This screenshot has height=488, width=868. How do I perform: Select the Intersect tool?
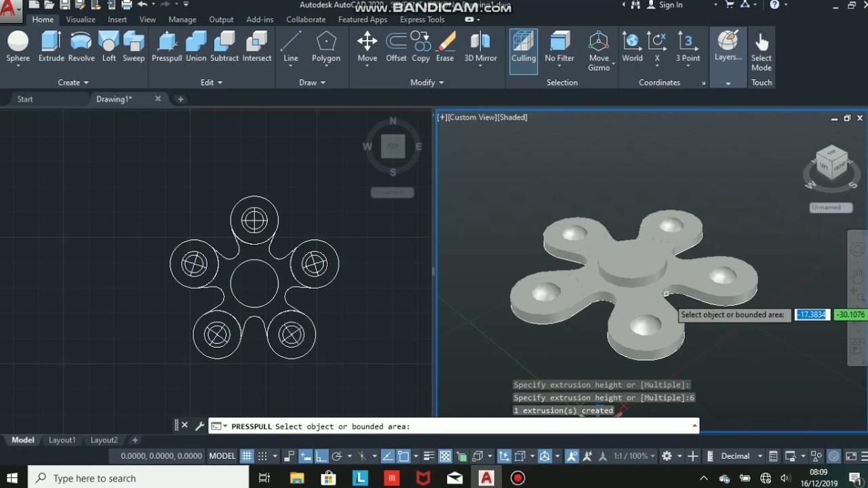coord(257,47)
